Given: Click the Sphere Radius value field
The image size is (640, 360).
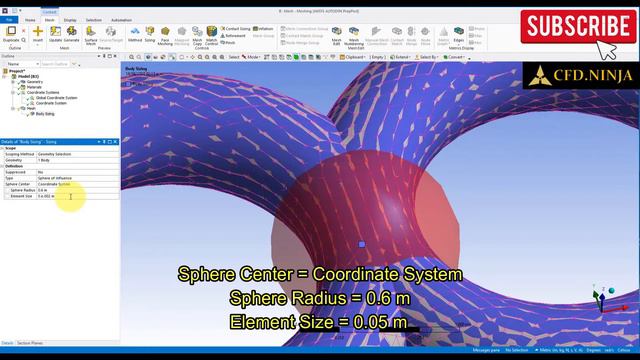Looking at the screenshot, I should click(78, 190).
